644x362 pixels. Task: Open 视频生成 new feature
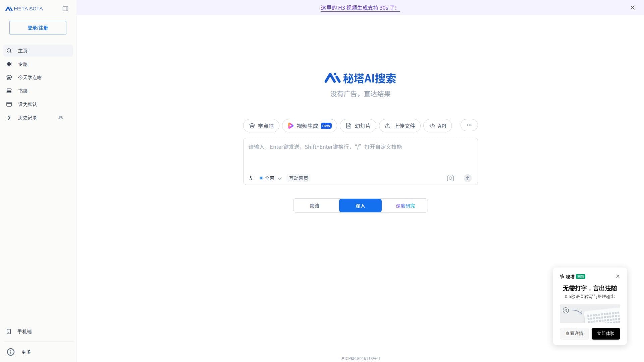[x=310, y=126]
